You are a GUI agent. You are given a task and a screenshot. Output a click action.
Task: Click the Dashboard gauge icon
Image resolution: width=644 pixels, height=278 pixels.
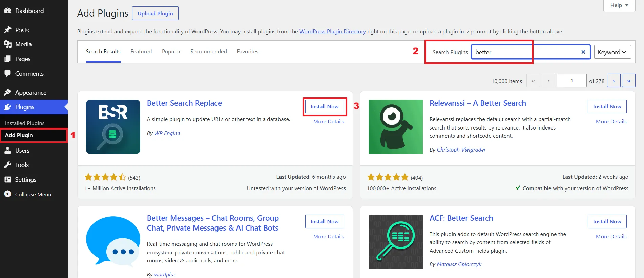7,11
